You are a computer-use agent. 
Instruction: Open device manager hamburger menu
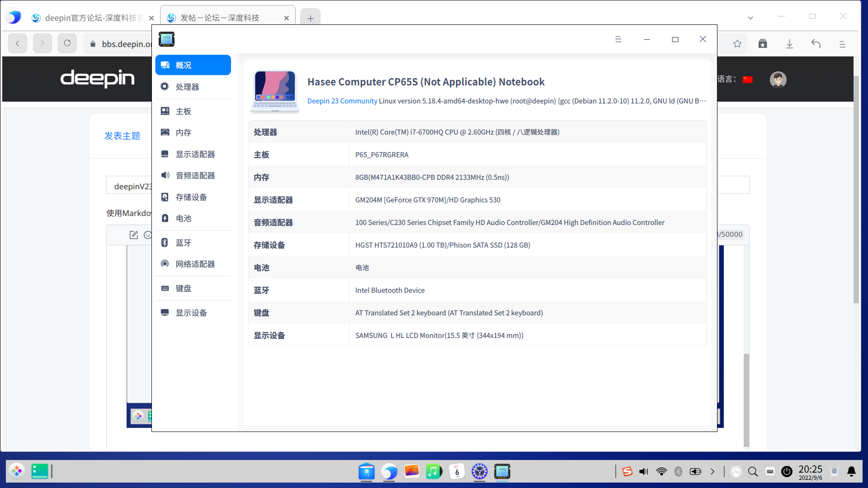[x=618, y=39]
